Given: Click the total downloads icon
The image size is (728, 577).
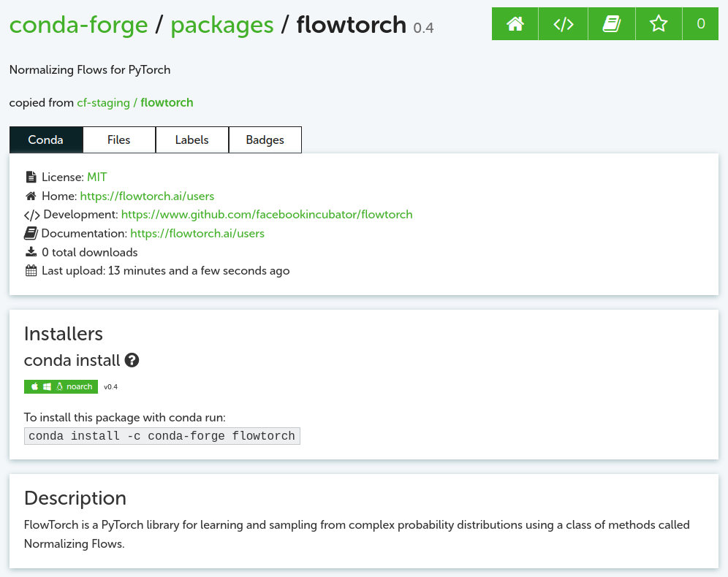Looking at the screenshot, I should click(x=30, y=252).
